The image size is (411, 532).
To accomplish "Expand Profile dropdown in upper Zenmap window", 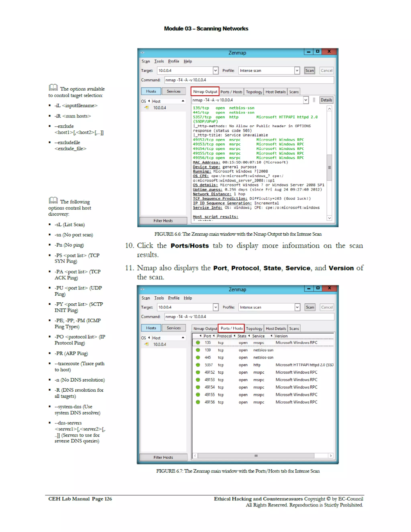I will 297,70.
